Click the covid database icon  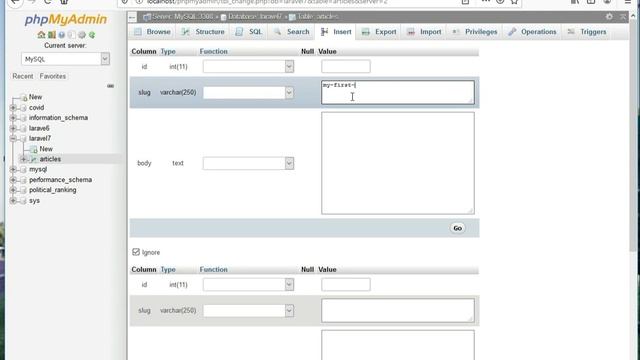tap(23, 108)
